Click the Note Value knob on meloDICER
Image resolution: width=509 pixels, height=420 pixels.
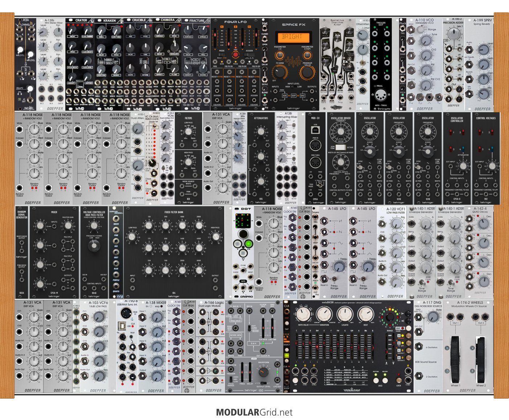(x=304, y=315)
